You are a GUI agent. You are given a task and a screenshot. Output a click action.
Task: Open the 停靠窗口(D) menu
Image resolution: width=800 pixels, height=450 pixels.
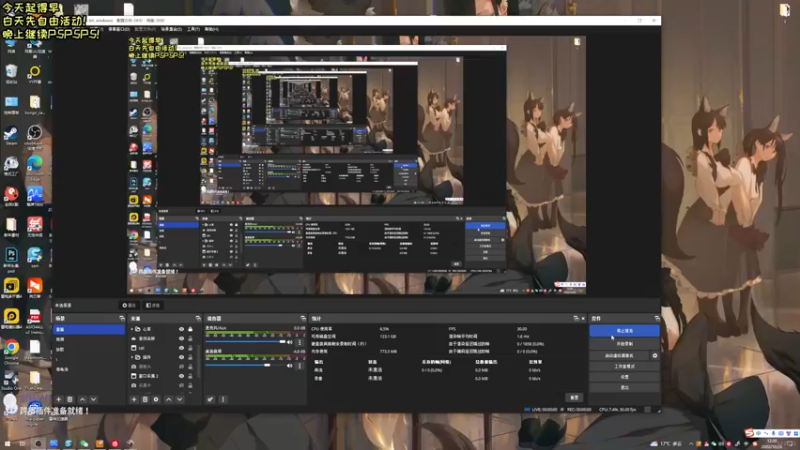(118, 30)
